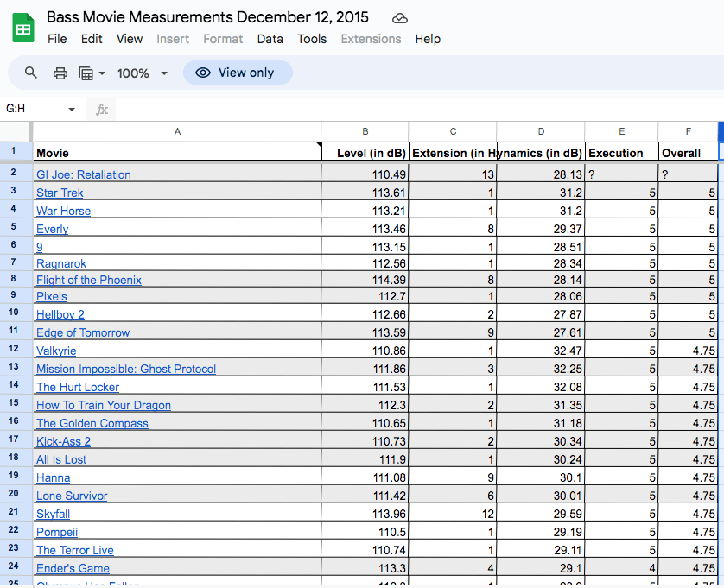Open the Edit menu

click(x=92, y=39)
